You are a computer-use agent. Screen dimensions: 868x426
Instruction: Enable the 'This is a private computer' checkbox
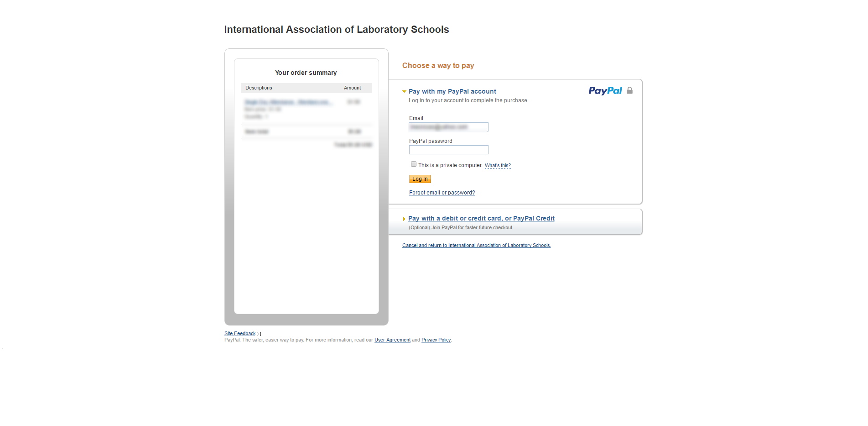(413, 164)
